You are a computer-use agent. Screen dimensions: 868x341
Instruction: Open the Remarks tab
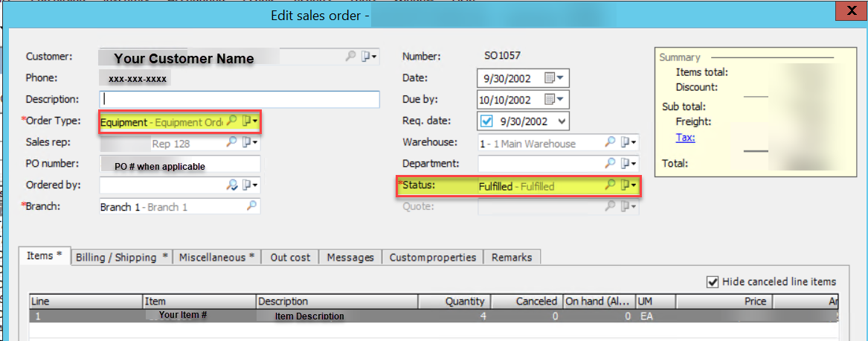point(512,258)
